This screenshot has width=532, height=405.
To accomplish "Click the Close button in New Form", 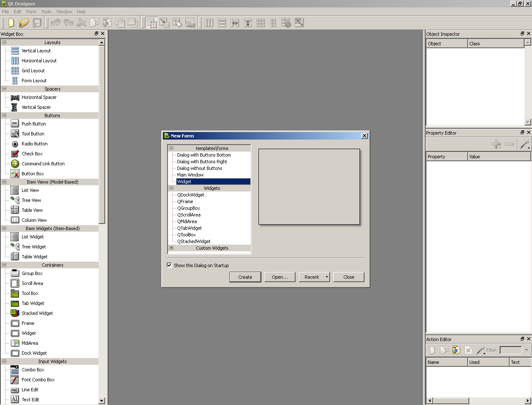I will 349,277.
